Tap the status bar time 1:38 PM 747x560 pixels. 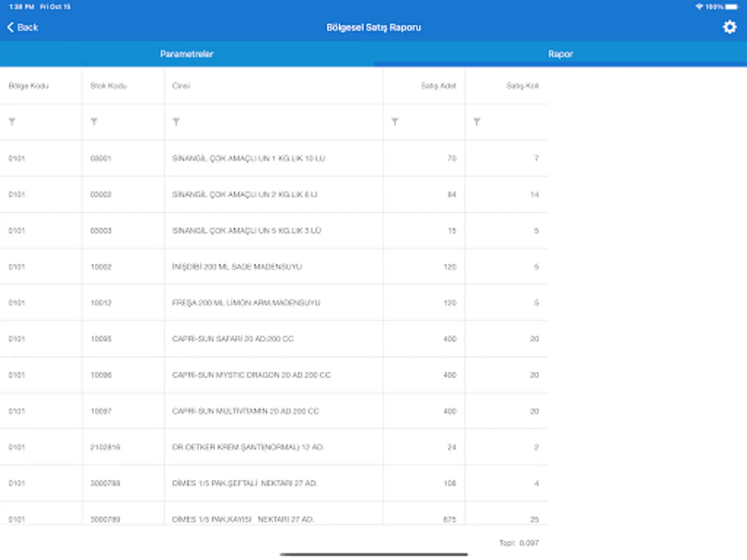(22, 7)
